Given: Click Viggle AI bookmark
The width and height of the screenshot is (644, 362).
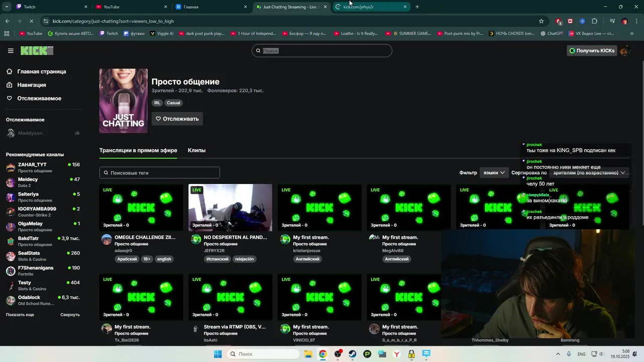Looking at the screenshot, I should click(162, 34).
